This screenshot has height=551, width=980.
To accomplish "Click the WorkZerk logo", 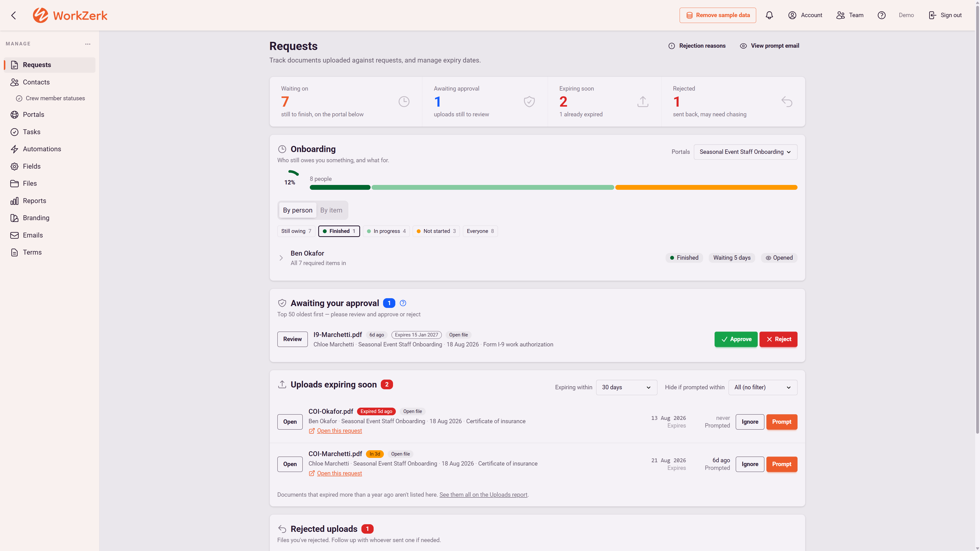I will [x=70, y=15].
